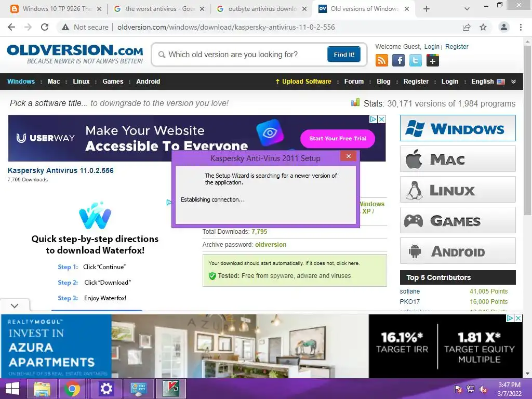Switch to outbyte antivirus download tab
The width and height of the screenshot is (532, 399).
(x=261, y=9)
